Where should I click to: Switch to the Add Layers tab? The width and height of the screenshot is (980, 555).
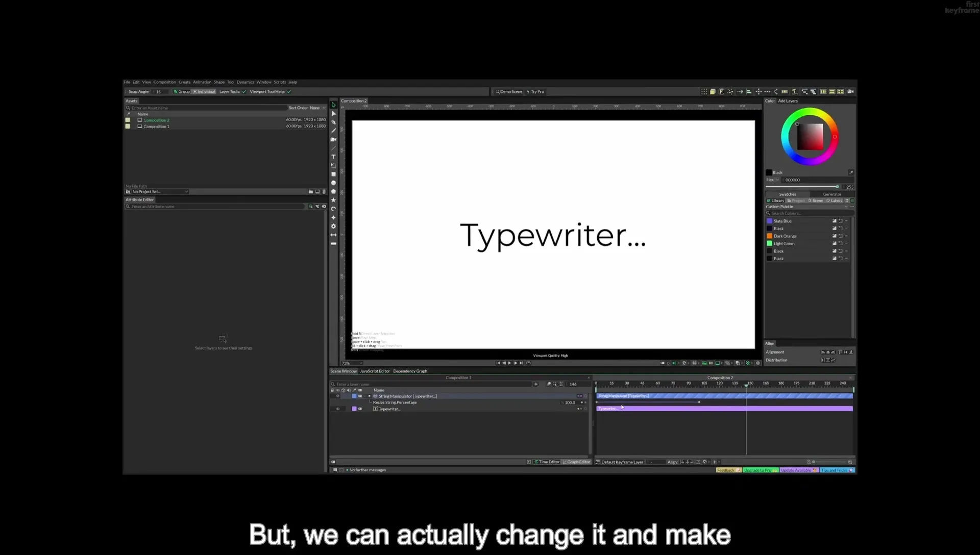pos(788,101)
